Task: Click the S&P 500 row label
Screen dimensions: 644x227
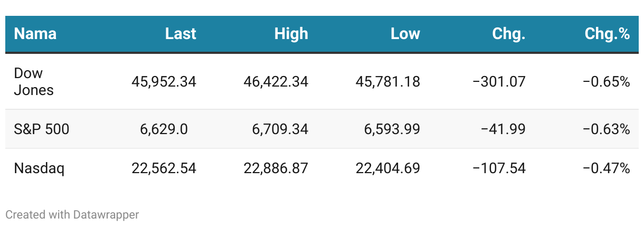Action: pos(41,129)
